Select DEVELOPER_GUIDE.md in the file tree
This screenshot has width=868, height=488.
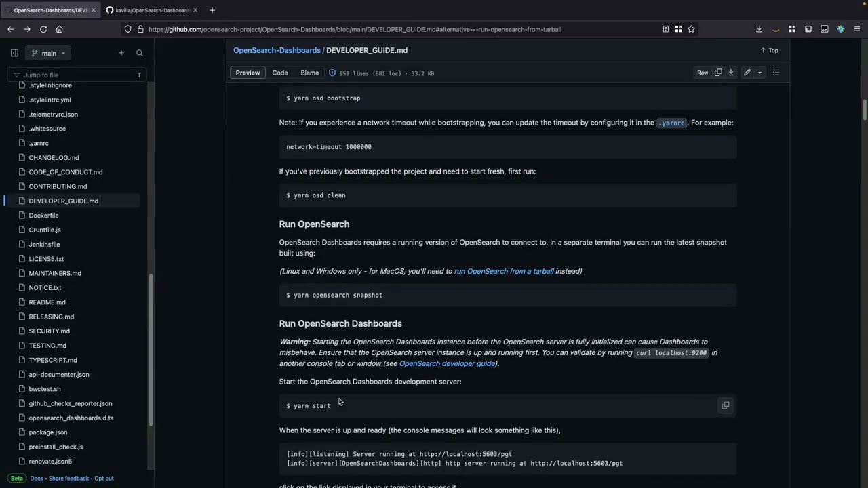(63, 201)
